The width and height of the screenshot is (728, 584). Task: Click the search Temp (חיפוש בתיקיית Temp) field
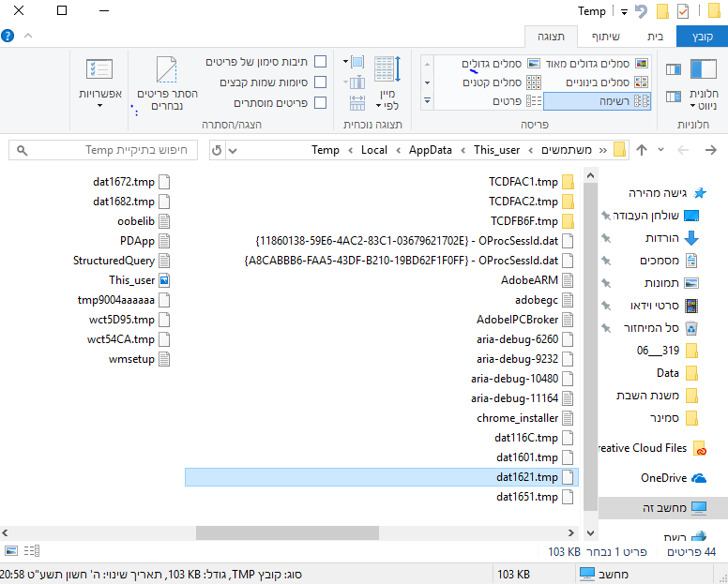pyautogui.click(x=103, y=150)
